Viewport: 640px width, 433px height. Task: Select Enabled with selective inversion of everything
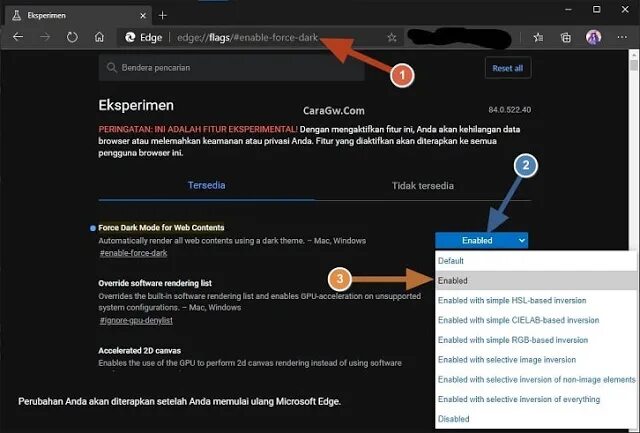pos(536,399)
